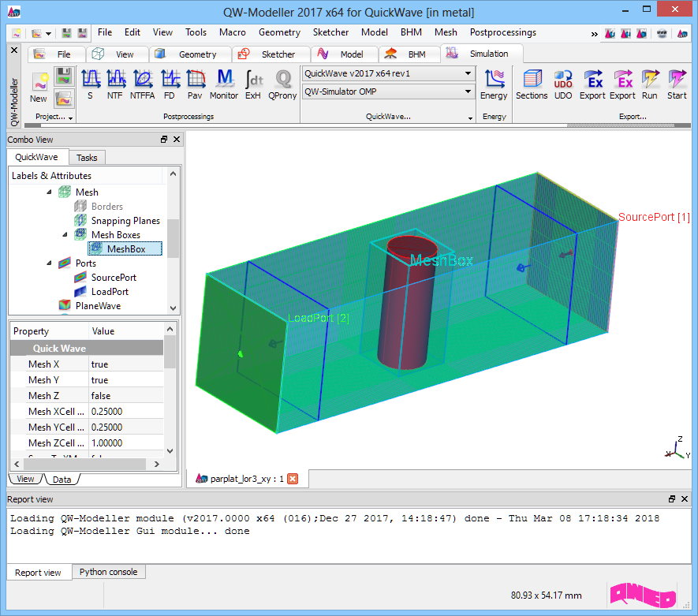Open the QuickWave version dropdown

tap(387, 73)
